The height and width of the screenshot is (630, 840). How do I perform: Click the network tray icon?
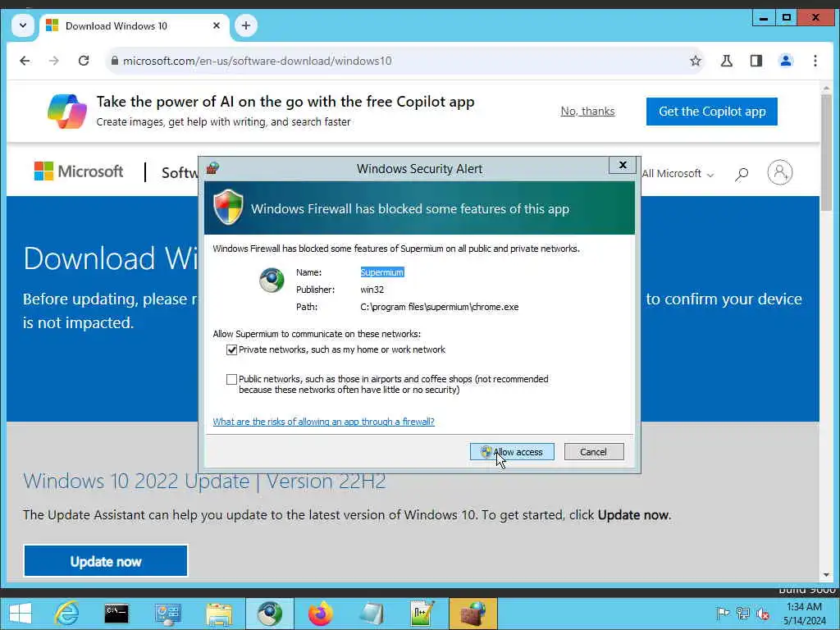click(743, 613)
